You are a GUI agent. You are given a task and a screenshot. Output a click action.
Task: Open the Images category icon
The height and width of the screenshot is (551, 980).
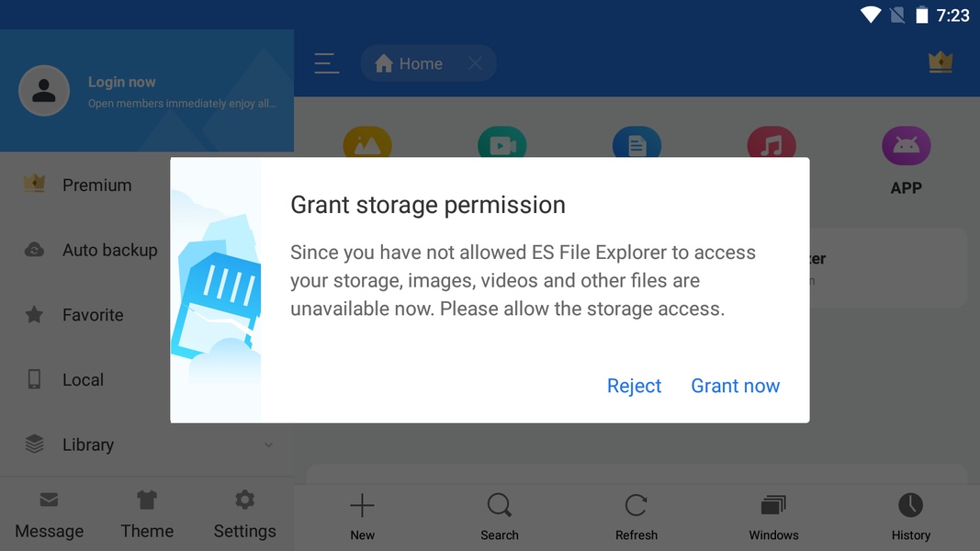[x=366, y=145]
